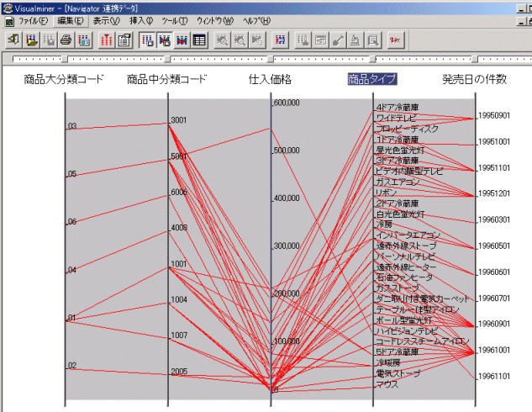Click the red vertical axes chart icon
This screenshot has width=532, height=412.
click(107, 40)
